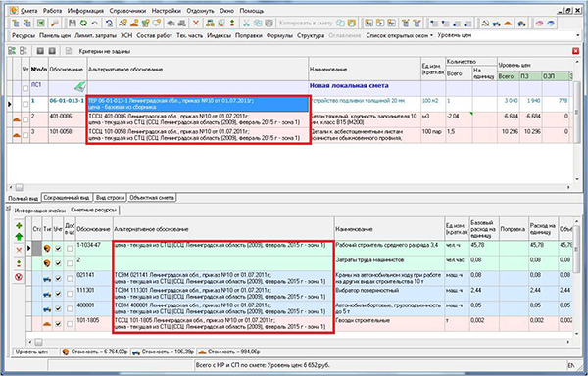Click the red X delete-resource icon
Viewport: 588px width, 376px height.
pos(19,250)
